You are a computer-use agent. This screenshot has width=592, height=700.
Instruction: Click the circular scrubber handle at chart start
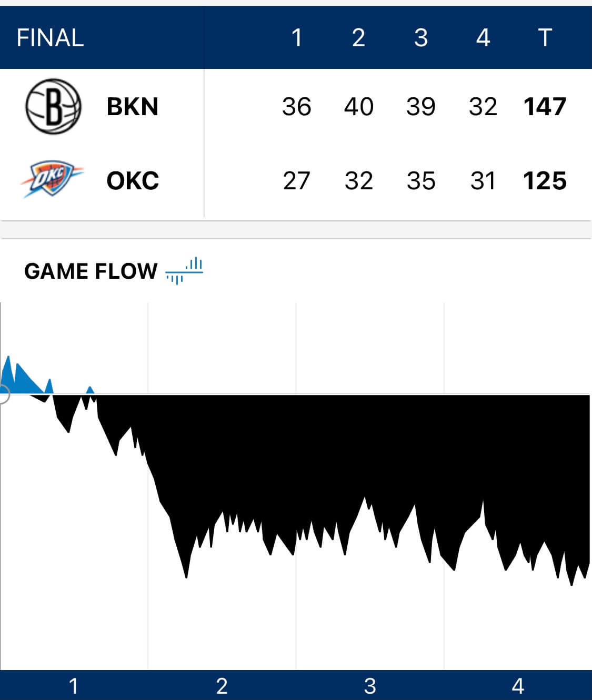tap(2, 394)
